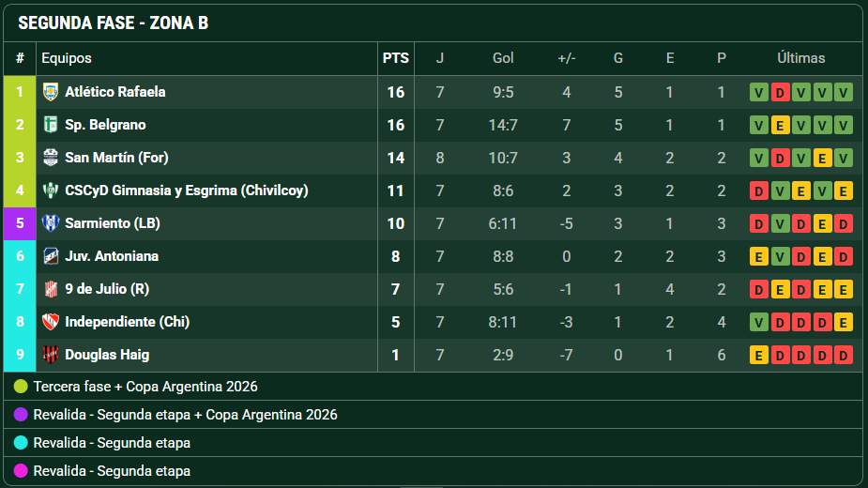Click the Últimas column header
This screenshot has height=488, width=868.
click(800, 58)
